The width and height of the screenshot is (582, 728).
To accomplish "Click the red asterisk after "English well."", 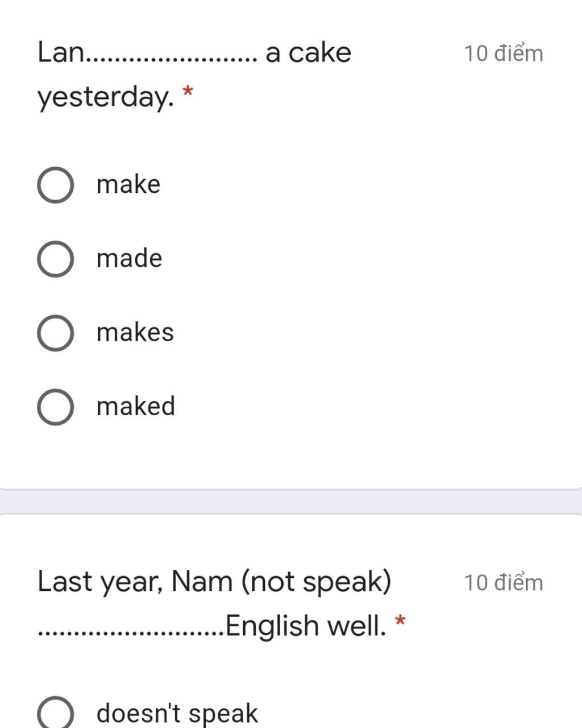I will pyautogui.click(x=400, y=621).
